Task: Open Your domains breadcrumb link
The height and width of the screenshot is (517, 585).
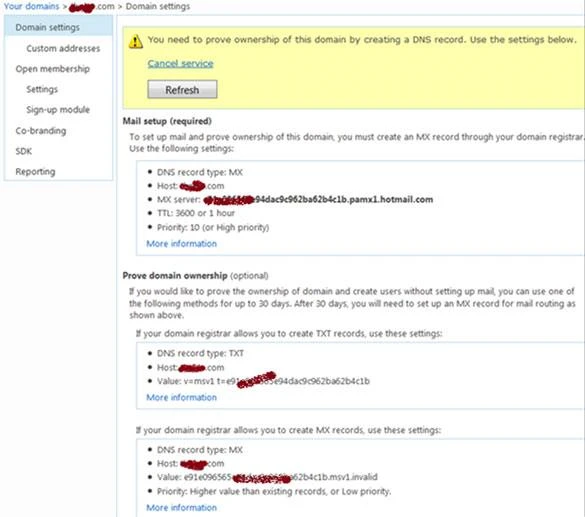Action: coord(31,6)
